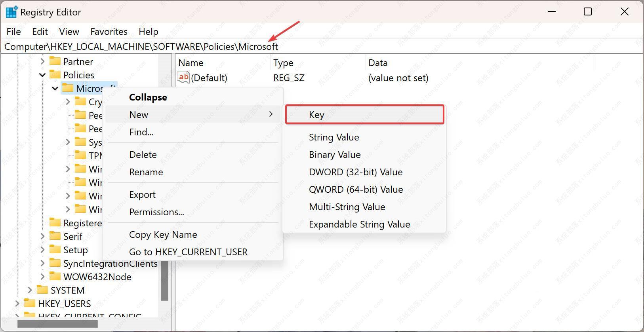Select Export in context menu

coord(193,194)
